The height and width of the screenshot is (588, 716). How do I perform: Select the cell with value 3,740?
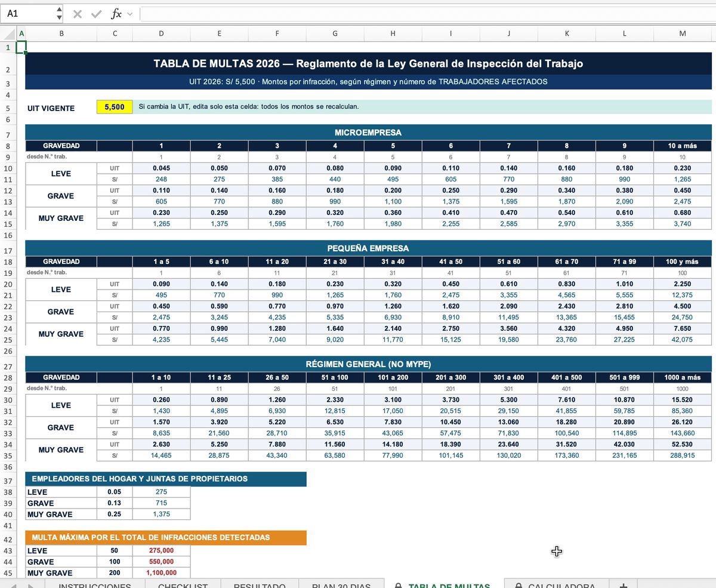point(683,224)
